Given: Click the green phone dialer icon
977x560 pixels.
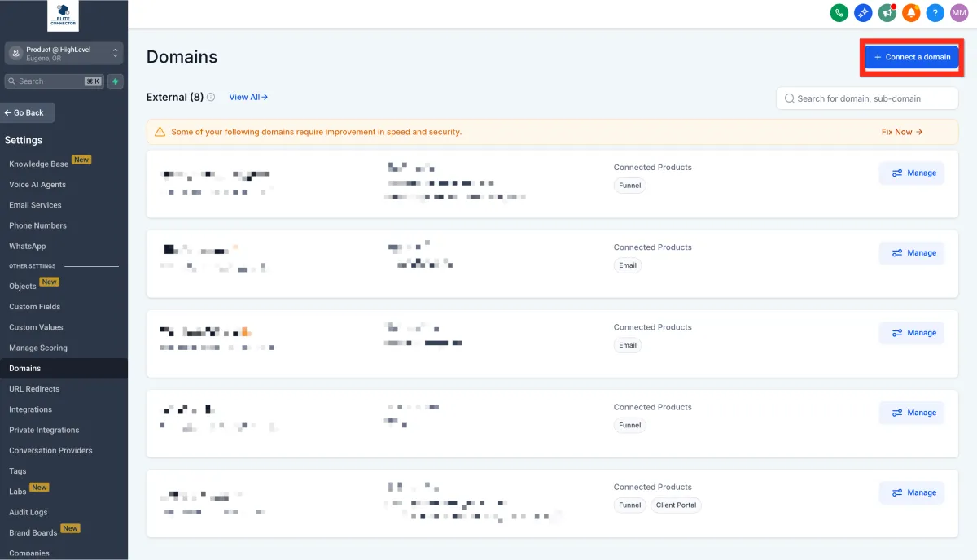Looking at the screenshot, I should 839,13.
